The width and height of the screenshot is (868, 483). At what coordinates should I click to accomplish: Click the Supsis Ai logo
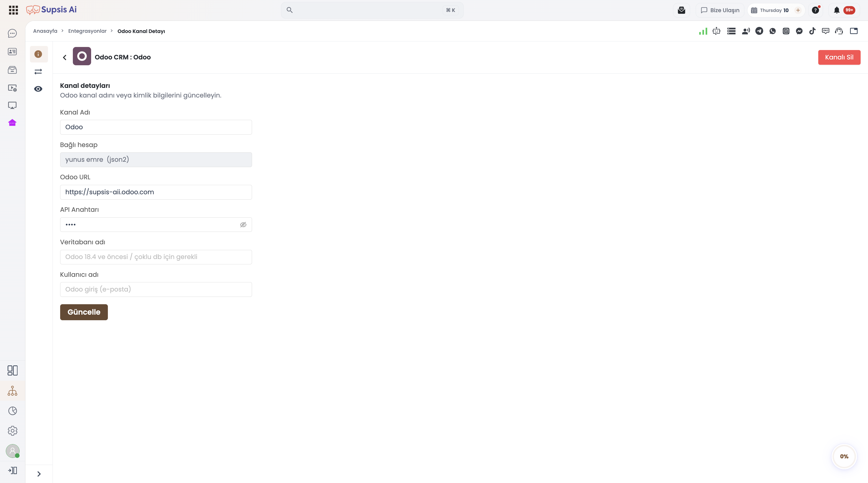[52, 10]
